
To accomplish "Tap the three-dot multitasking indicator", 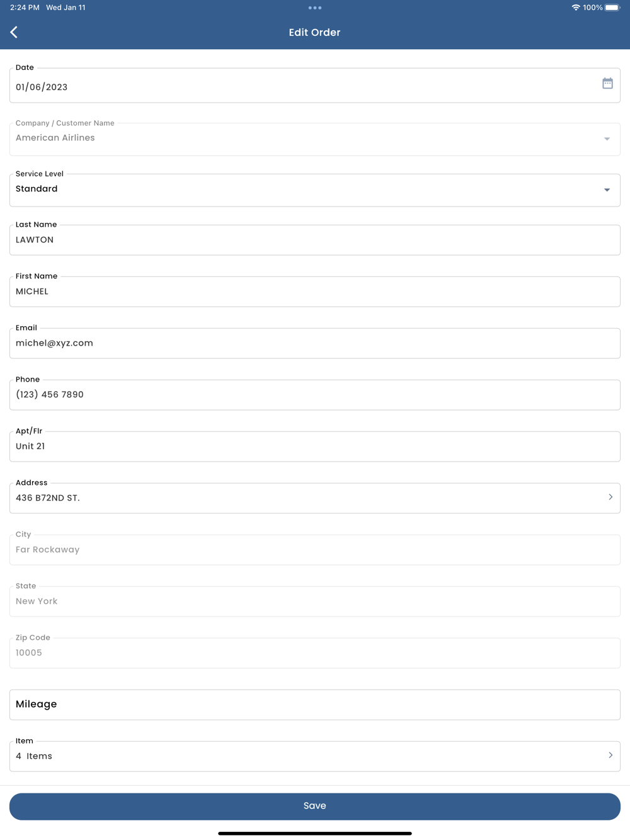I will [315, 8].
